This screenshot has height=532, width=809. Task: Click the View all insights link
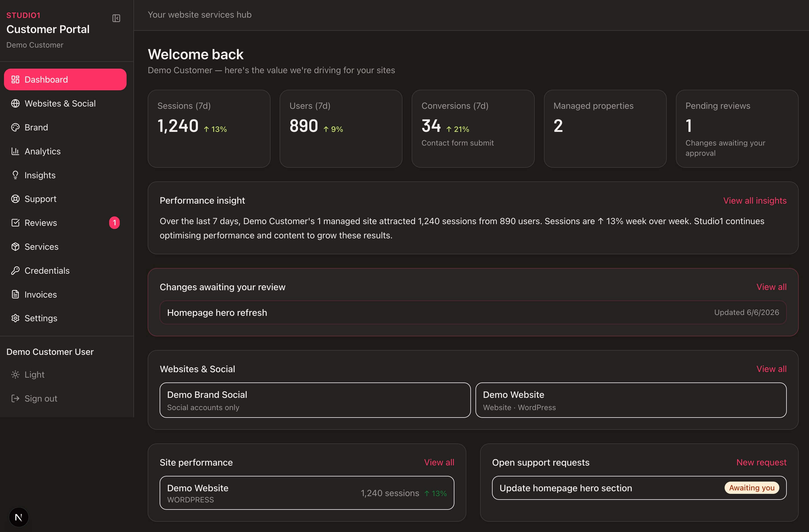[755, 200]
